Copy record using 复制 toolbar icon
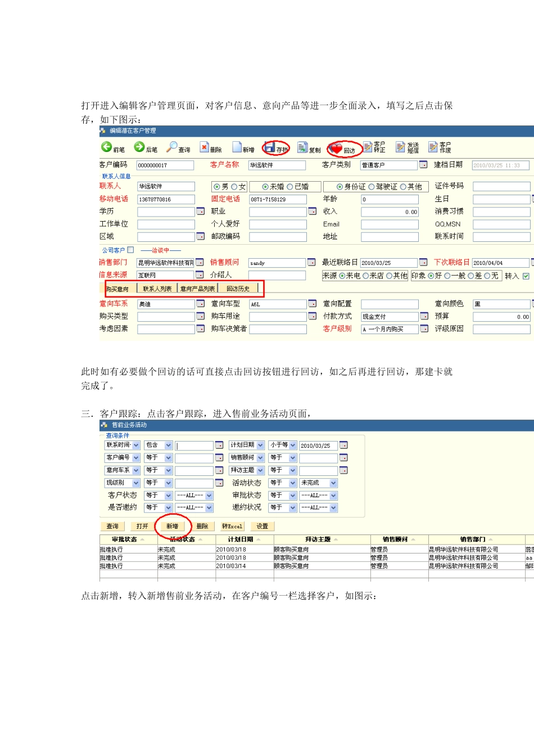The width and height of the screenshot is (534, 756). 309,148
